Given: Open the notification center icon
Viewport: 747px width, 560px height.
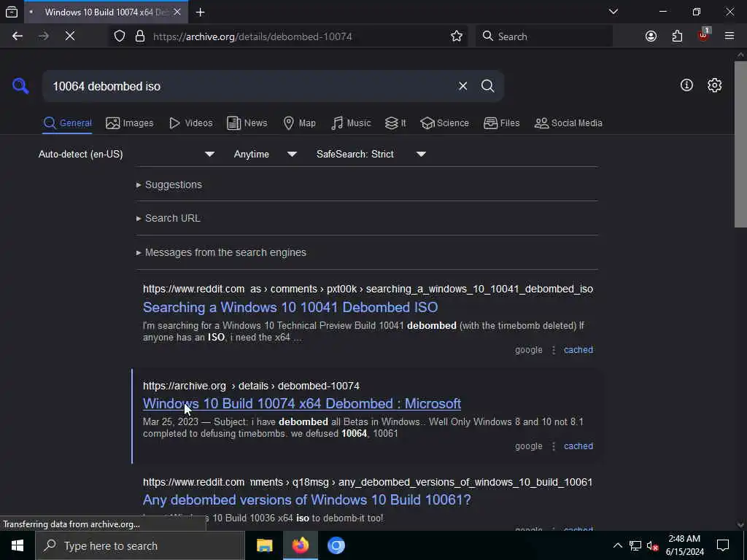Looking at the screenshot, I should click(x=723, y=545).
